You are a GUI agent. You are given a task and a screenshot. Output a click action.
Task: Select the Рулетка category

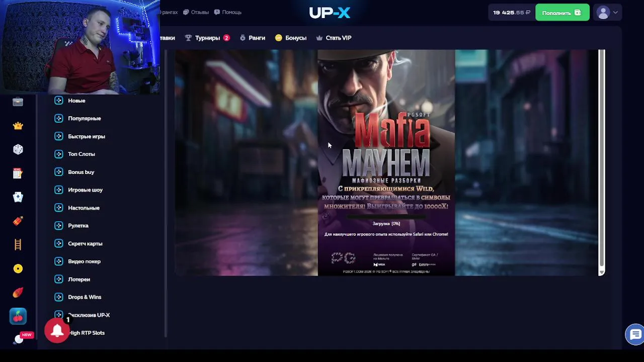78,226
